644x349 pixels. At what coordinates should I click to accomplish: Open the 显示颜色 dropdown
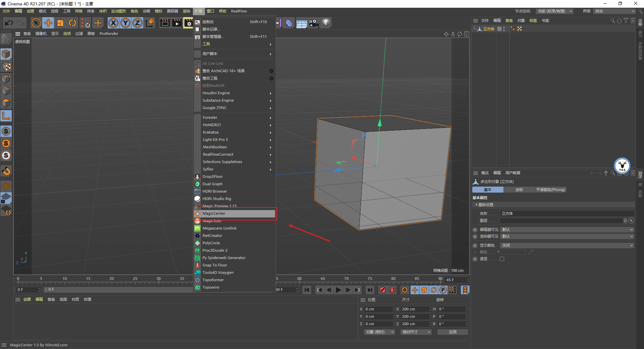pos(567,245)
